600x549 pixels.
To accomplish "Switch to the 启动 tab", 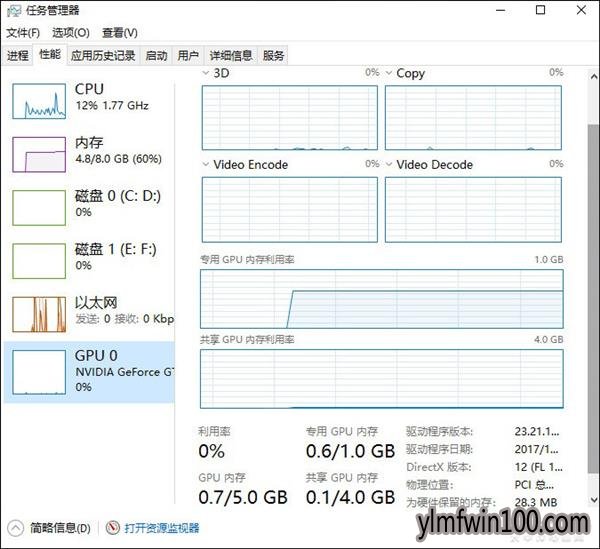I will 156,55.
